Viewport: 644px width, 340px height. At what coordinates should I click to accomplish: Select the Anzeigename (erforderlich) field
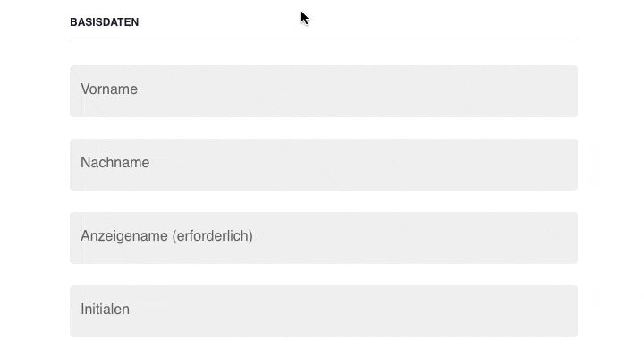pyautogui.click(x=324, y=238)
